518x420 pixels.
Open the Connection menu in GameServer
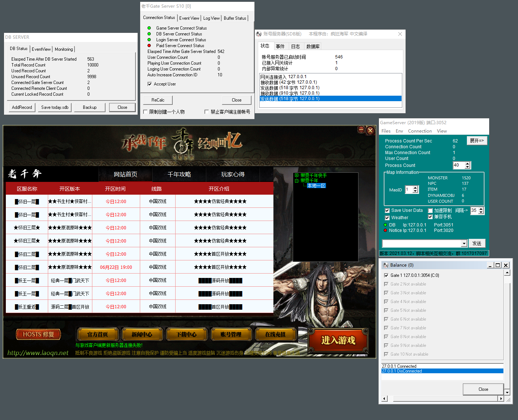point(419,131)
